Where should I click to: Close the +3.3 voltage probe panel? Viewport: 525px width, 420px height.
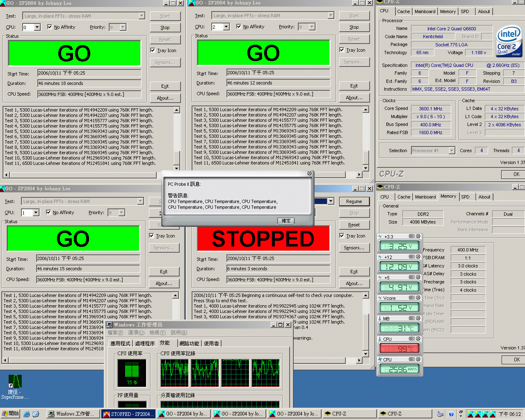418,236
